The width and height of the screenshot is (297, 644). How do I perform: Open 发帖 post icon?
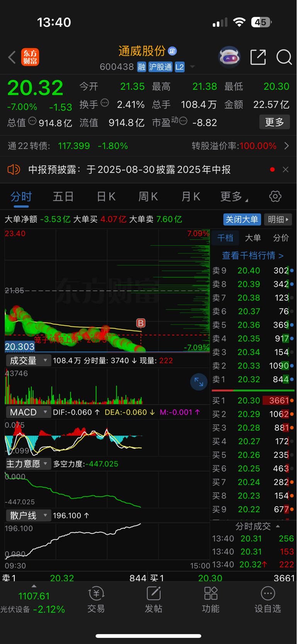coord(153,600)
